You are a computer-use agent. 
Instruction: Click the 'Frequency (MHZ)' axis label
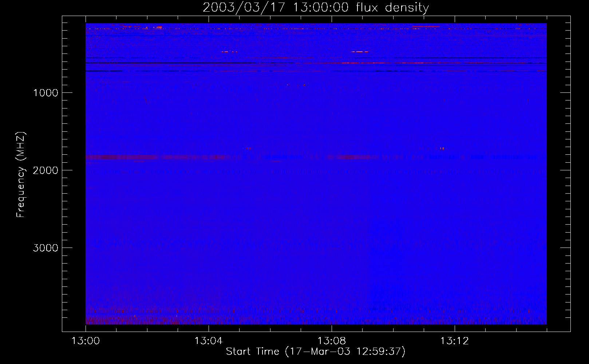(x=20, y=175)
